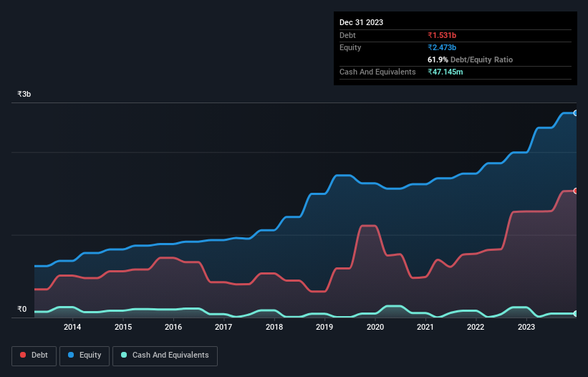Click the 2016 x-axis label
This screenshot has width=588, height=377.
tap(173, 327)
